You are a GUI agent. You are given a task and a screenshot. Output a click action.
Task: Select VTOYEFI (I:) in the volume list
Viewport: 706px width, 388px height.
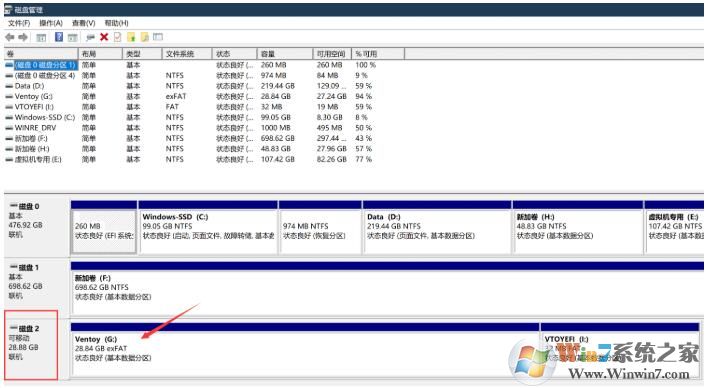click(x=34, y=107)
